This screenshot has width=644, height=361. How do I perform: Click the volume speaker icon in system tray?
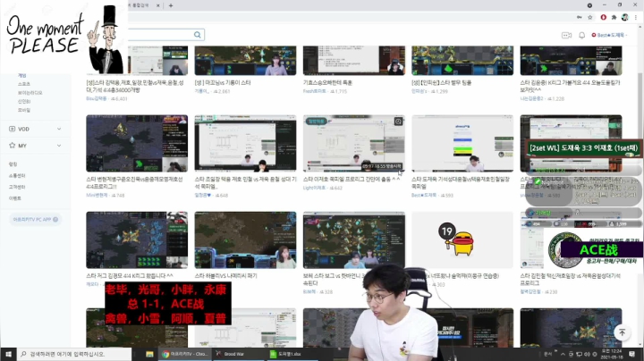587,354
